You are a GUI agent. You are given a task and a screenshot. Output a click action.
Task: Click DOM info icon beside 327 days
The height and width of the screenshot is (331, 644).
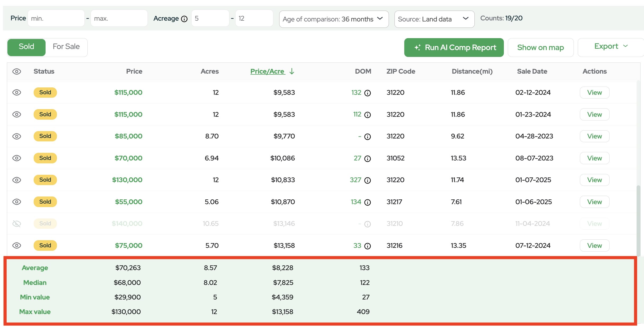point(367,180)
